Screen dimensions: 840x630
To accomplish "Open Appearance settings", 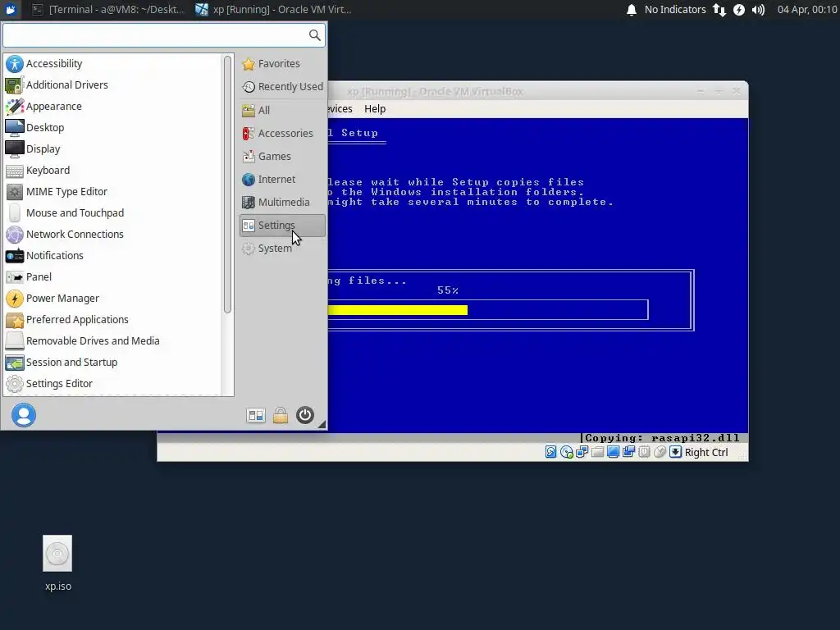I will tap(112, 106).
